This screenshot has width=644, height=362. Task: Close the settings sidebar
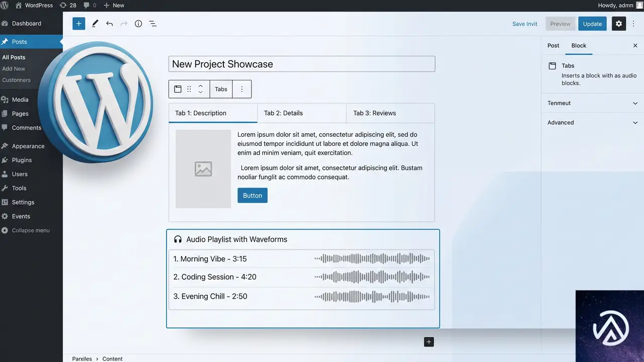(x=635, y=45)
